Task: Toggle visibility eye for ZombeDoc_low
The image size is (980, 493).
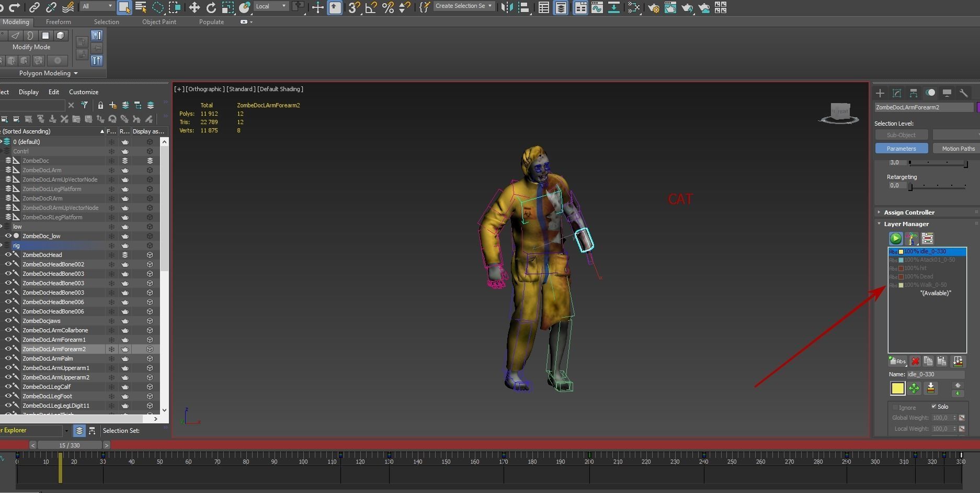Action: click(x=8, y=236)
